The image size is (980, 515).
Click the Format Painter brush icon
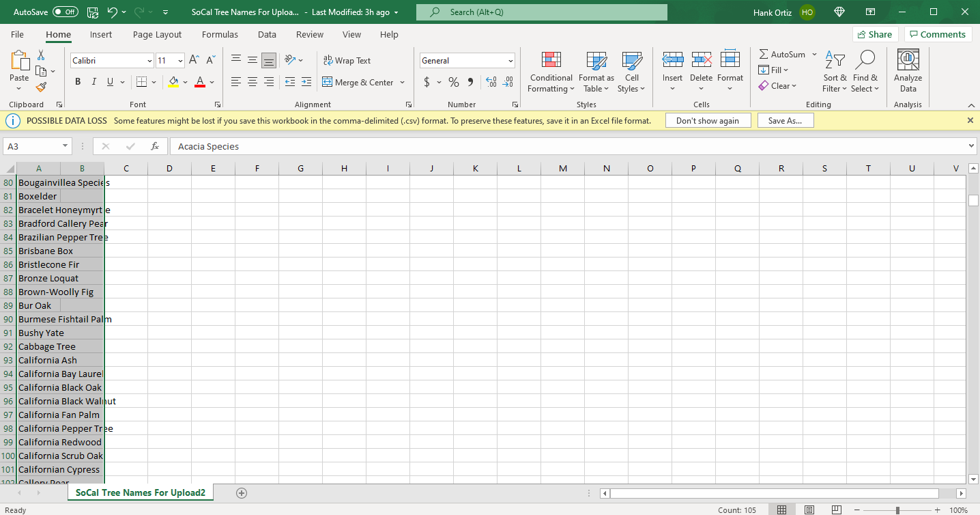(41, 87)
